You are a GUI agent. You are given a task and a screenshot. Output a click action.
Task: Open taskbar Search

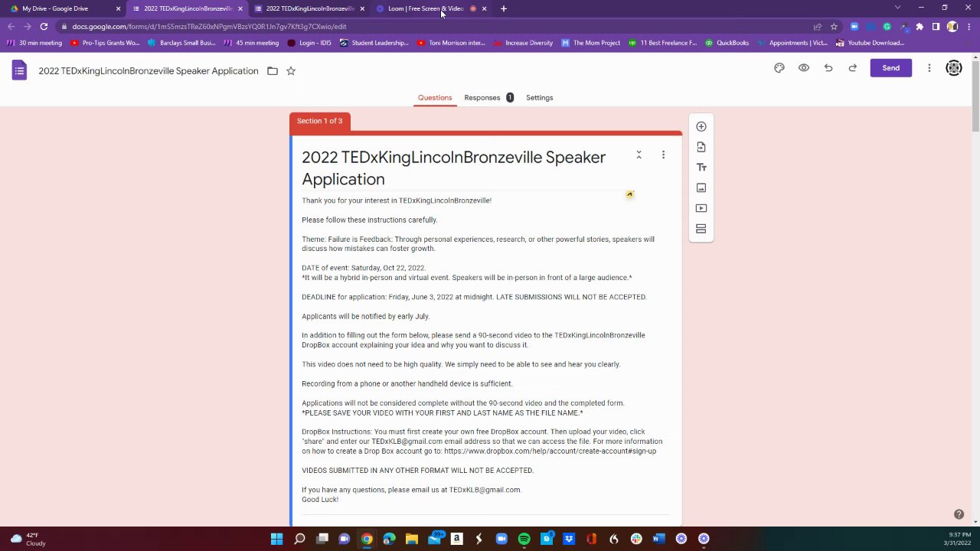click(299, 539)
